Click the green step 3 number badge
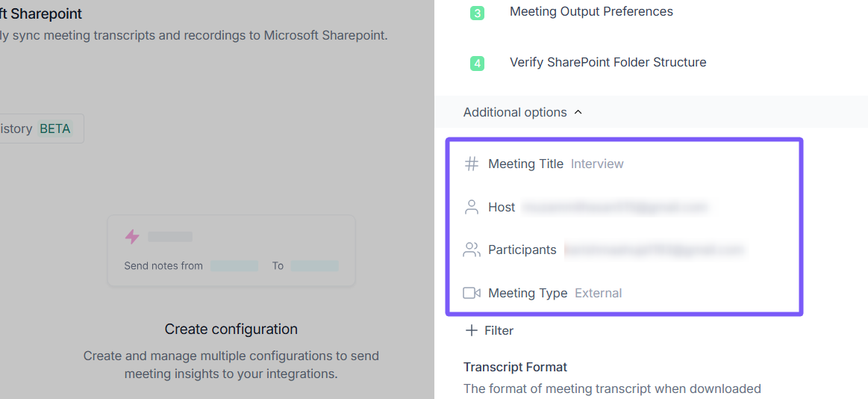This screenshot has width=868, height=399. tap(477, 13)
